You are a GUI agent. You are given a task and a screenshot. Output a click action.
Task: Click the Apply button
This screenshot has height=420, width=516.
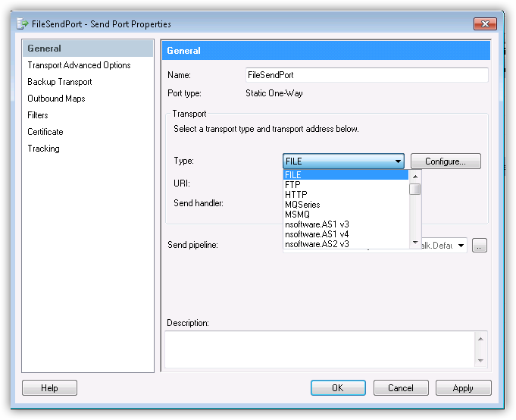click(463, 388)
